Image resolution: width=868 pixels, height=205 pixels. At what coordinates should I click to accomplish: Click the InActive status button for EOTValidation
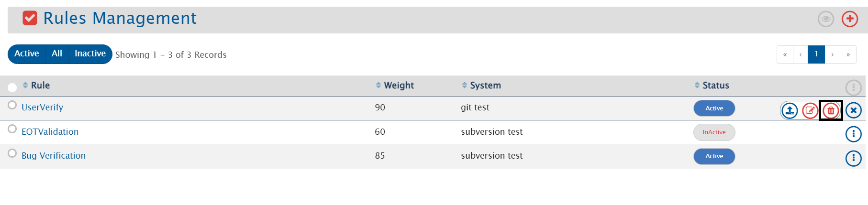tap(714, 132)
